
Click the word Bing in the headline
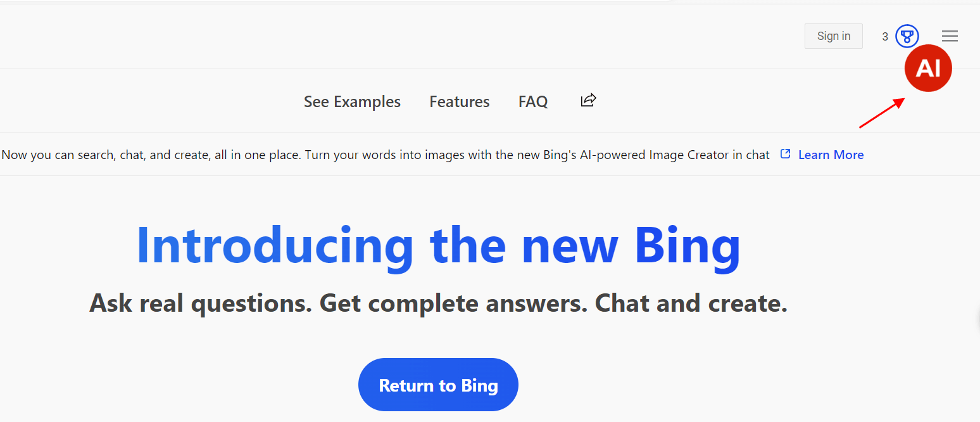click(x=688, y=247)
